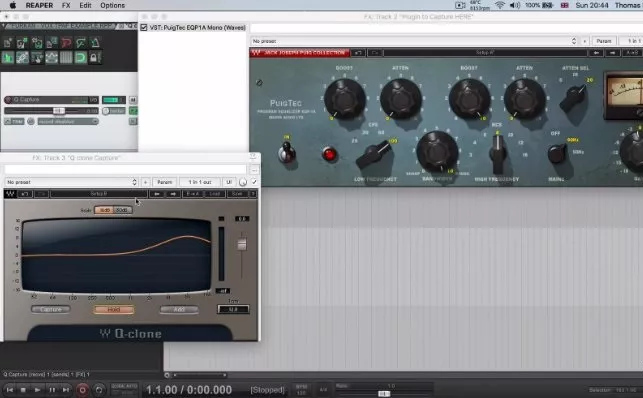
Task: Click the Project Settings toolbar icon
Action: pyautogui.click(x=52, y=43)
